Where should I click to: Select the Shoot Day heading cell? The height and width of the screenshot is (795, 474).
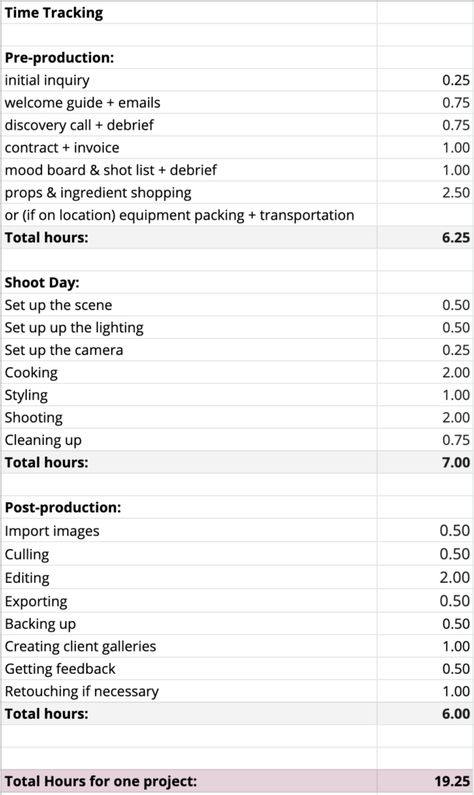[189, 282]
